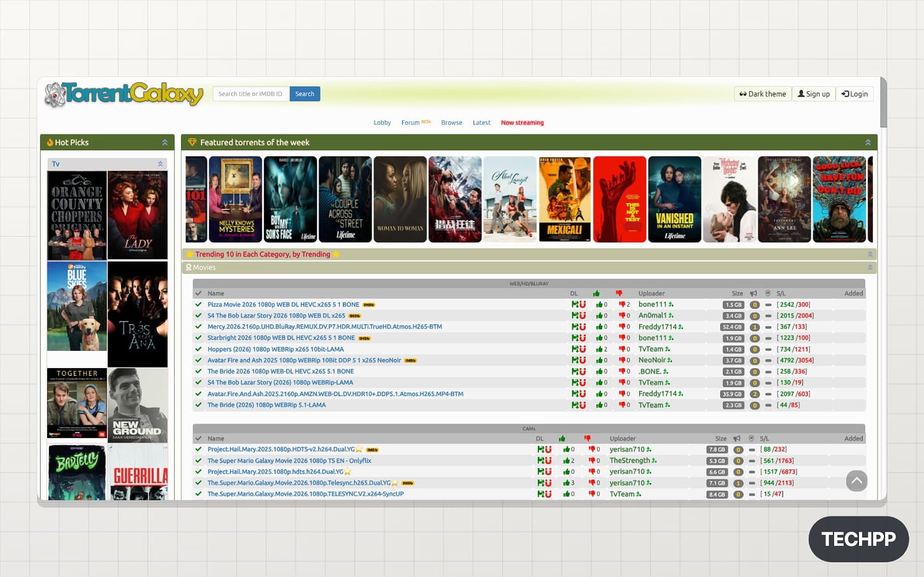The image size is (924, 577).
Task: Open the Vanished in an Instant featured poster
Action: 675,199
